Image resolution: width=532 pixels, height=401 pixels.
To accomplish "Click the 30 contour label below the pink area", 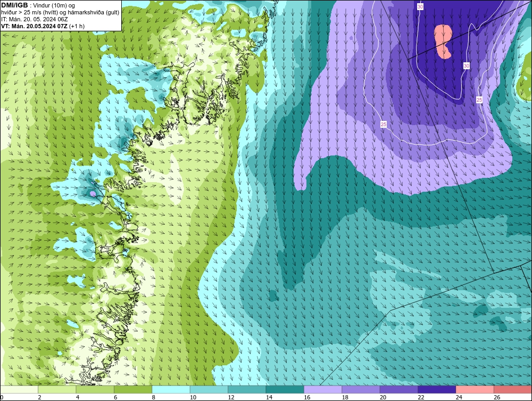I will [467, 66].
